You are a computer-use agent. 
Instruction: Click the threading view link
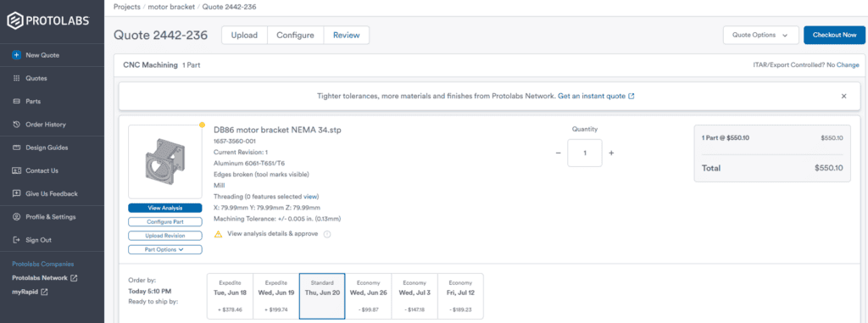[310, 197]
